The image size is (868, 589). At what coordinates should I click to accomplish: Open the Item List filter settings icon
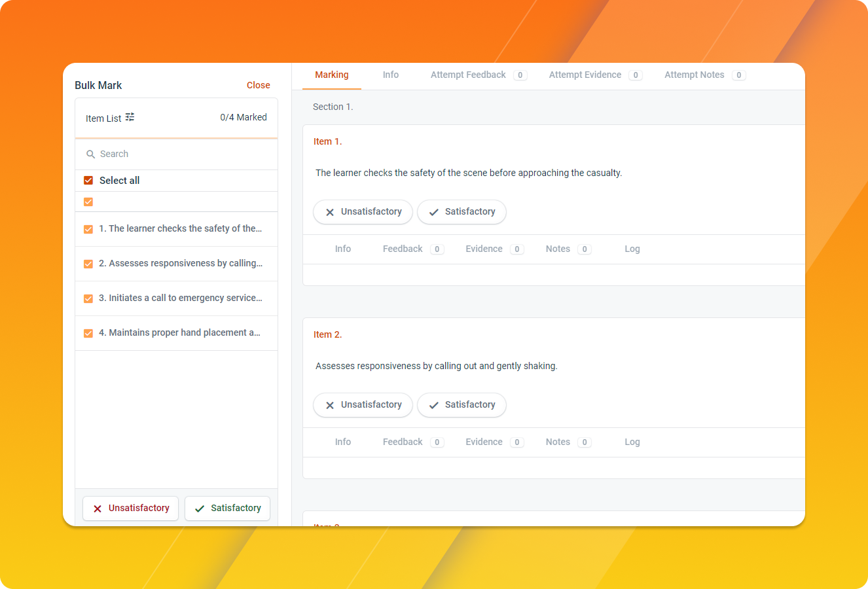[x=130, y=117]
